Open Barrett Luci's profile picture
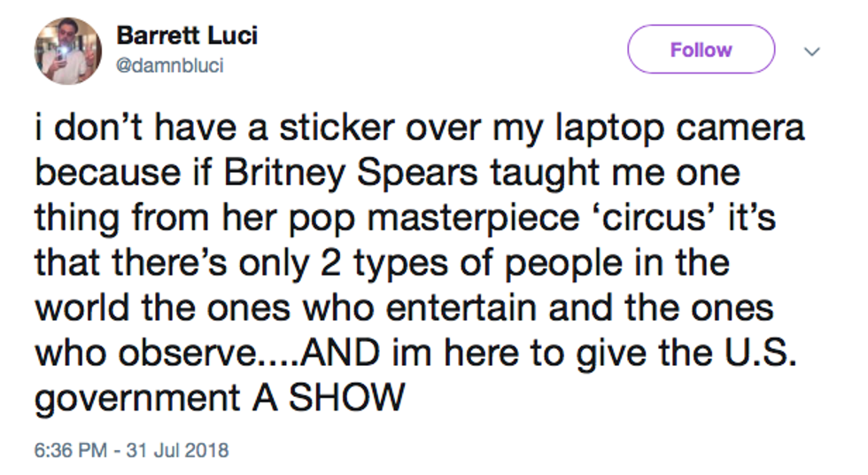 click(x=68, y=51)
